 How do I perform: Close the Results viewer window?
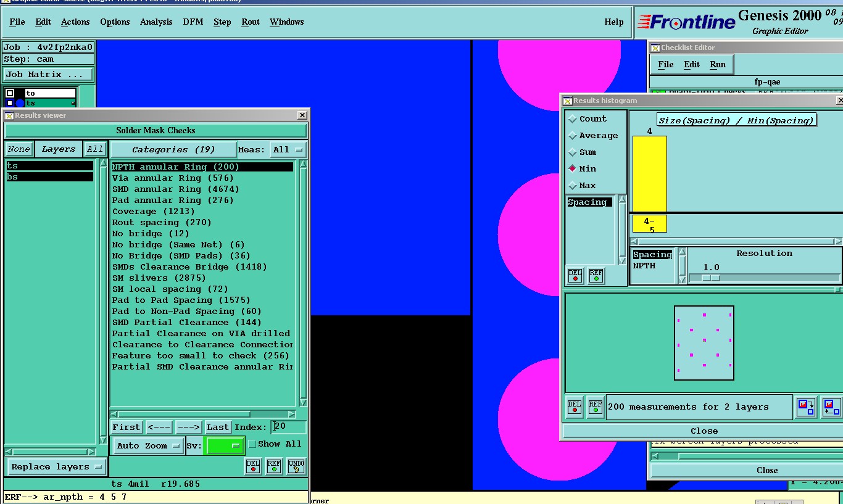point(302,115)
